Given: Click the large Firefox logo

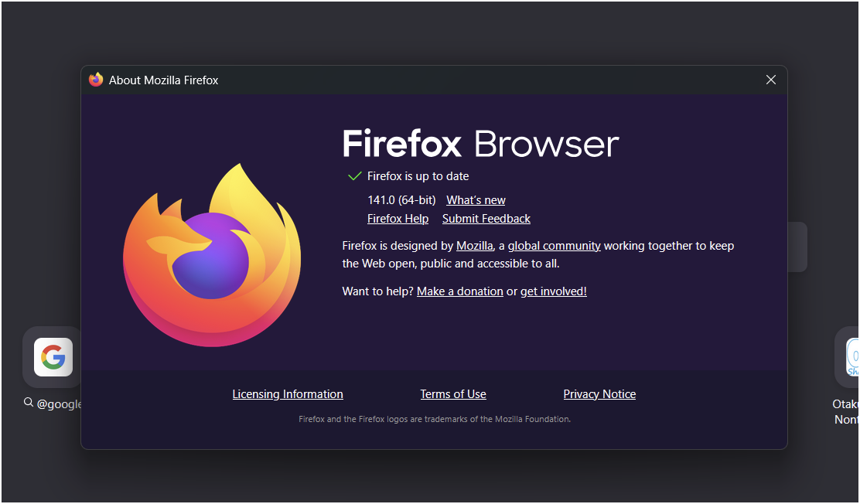Looking at the screenshot, I should [x=212, y=255].
